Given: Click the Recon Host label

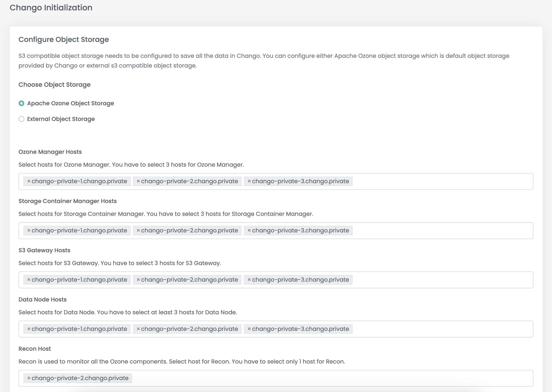Looking at the screenshot, I should point(35,349).
